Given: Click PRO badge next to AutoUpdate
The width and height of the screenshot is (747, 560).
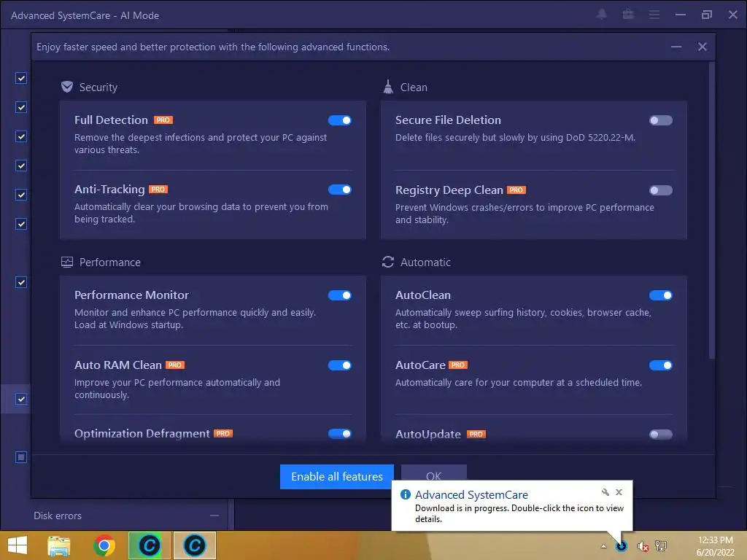Looking at the screenshot, I should point(476,435).
